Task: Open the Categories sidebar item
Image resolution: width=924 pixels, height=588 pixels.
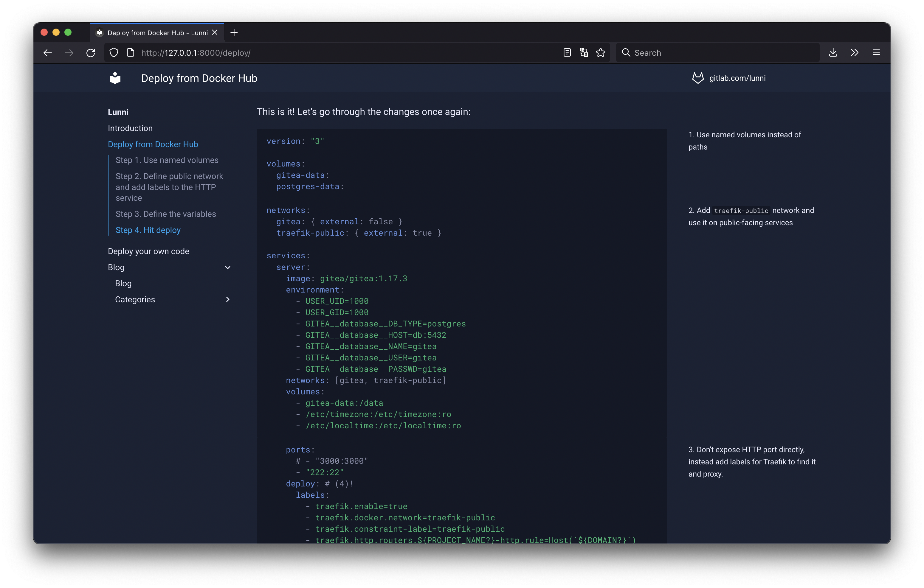Action: click(x=135, y=300)
